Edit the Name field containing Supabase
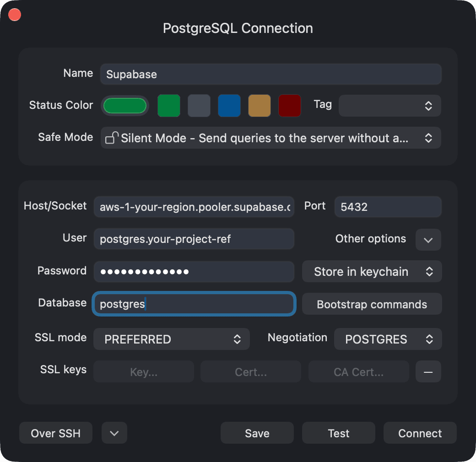Viewport: 476px width, 462px height. pos(270,74)
